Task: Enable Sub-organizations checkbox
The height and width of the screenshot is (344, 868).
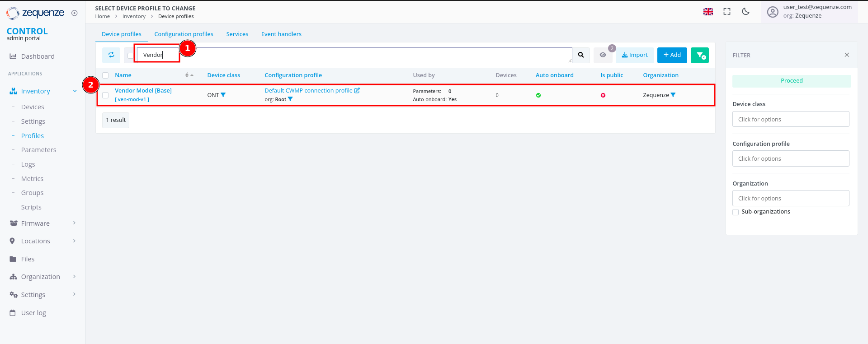Action: pos(736,212)
